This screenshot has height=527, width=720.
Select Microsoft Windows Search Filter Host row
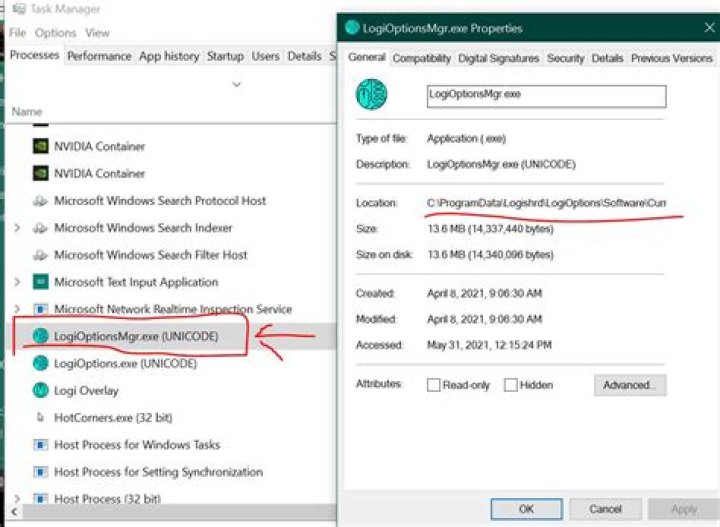[x=172, y=255]
